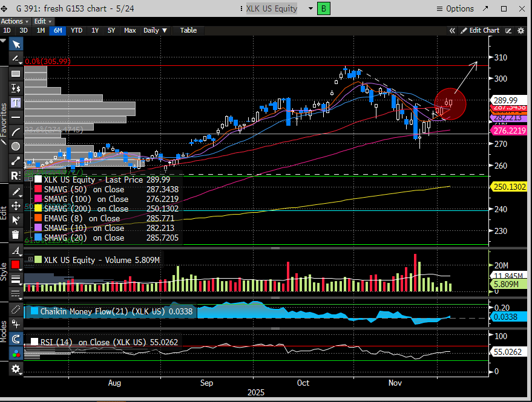Toggle the magnet snap mode
The height and width of the screenshot is (402, 532).
16,339
